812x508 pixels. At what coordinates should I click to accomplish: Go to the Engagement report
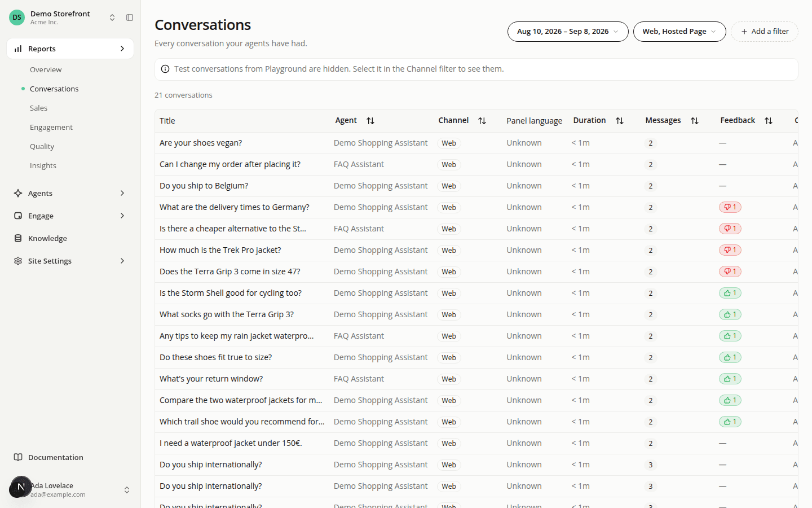click(x=51, y=128)
